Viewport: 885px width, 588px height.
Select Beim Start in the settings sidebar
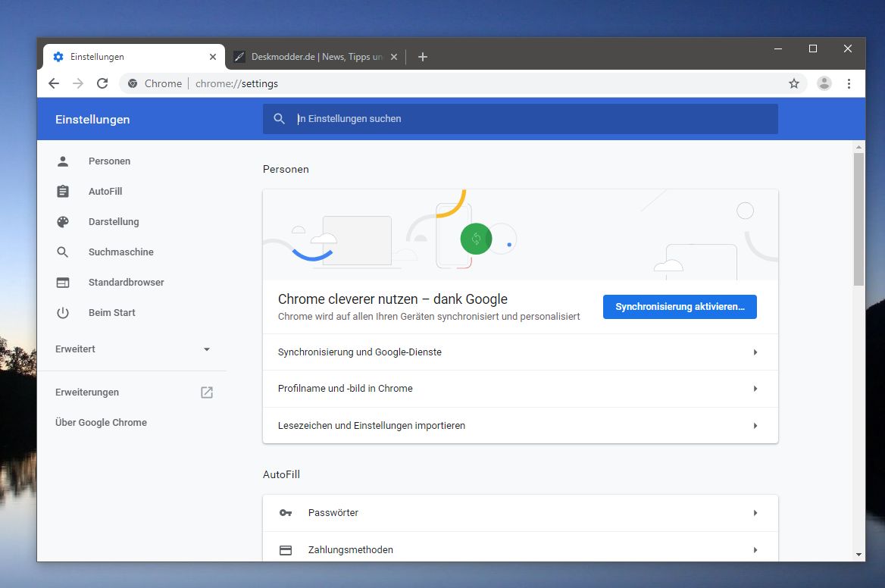tap(111, 313)
